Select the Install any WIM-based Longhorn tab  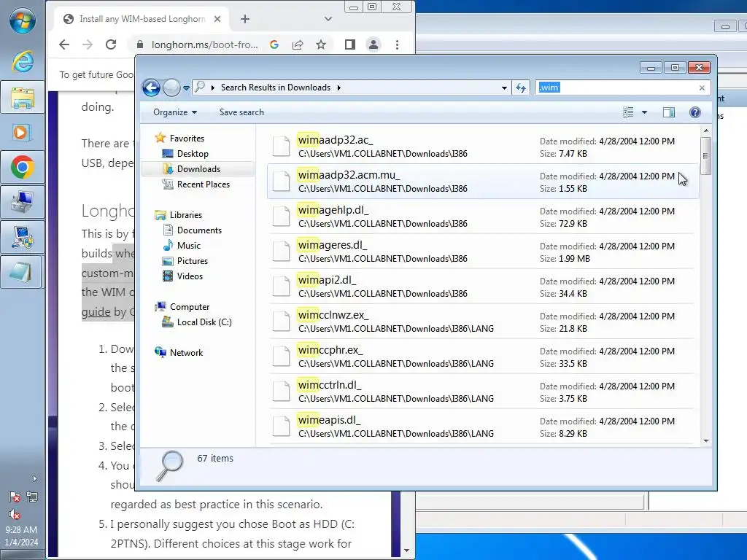(138, 19)
